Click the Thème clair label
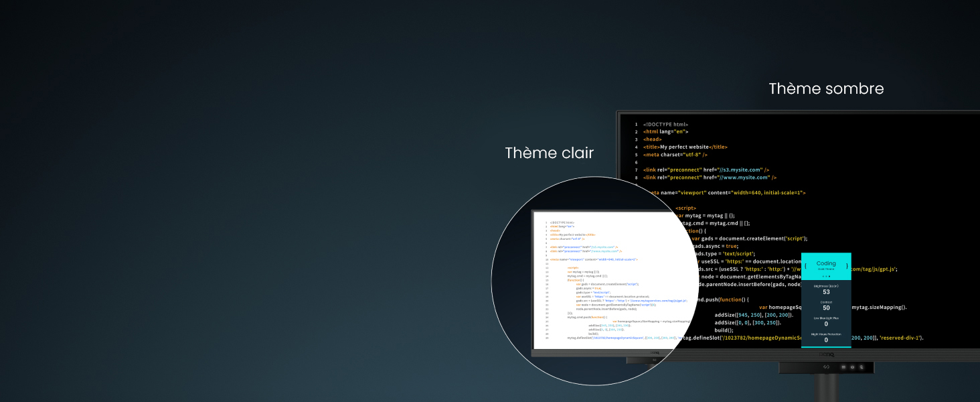Image resolution: width=980 pixels, height=402 pixels. pos(549,153)
